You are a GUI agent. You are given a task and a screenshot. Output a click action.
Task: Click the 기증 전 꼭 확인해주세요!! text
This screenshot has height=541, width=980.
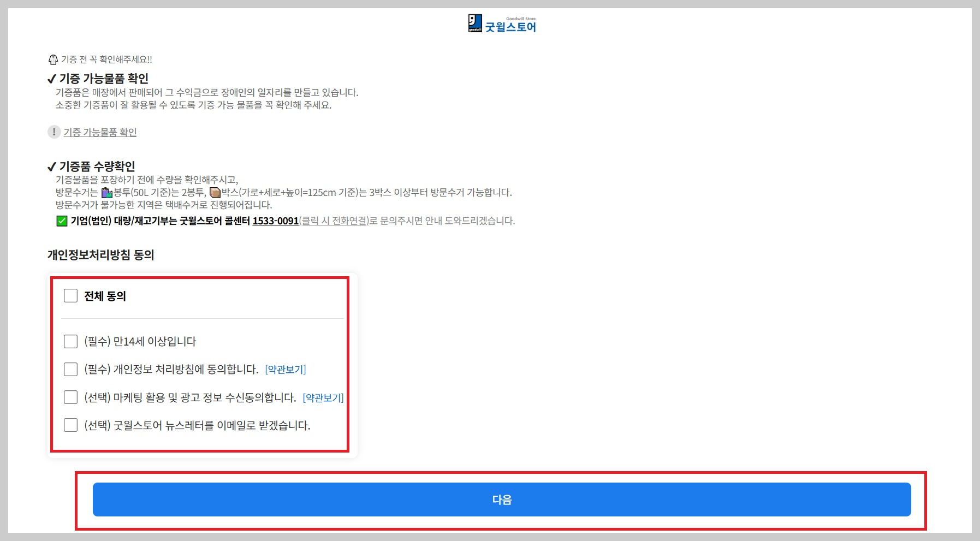[106, 60]
